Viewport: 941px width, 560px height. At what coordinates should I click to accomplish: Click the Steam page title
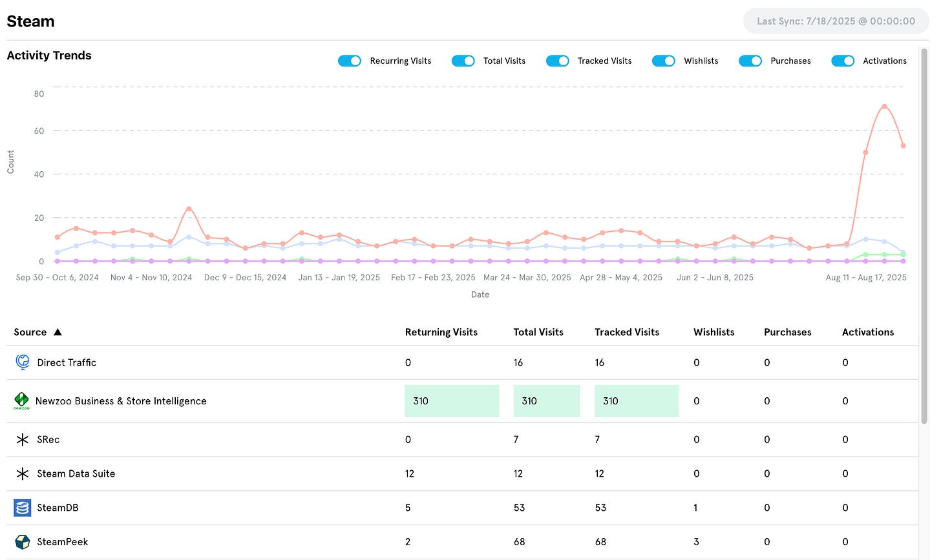tap(30, 21)
